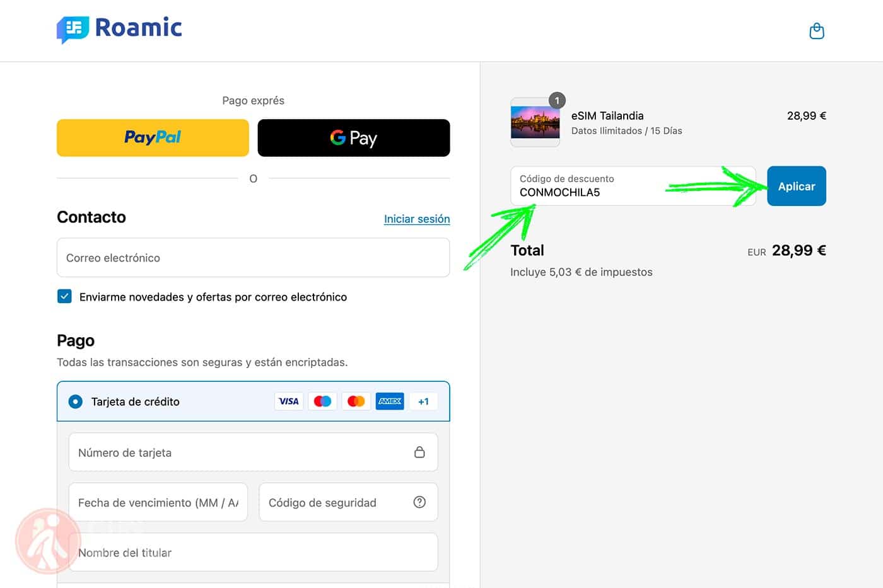Apply the CONMOCHILA5 discount code

coord(796,186)
